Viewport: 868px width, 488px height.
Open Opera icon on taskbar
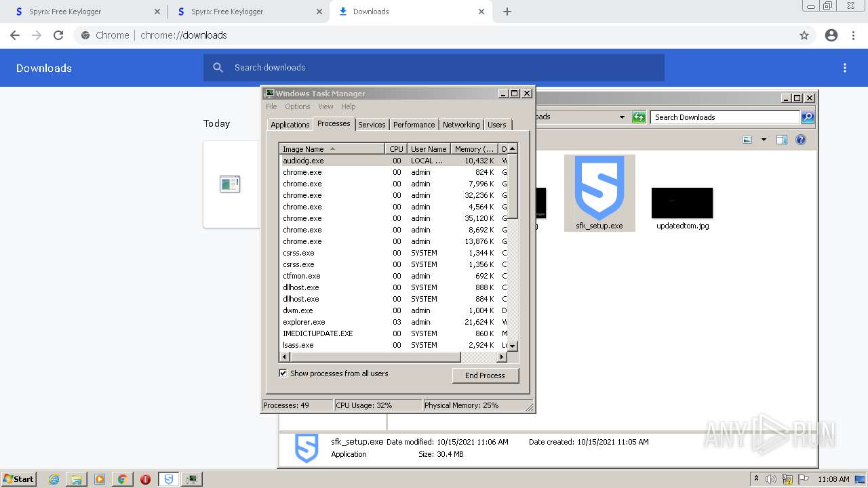(x=145, y=479)
